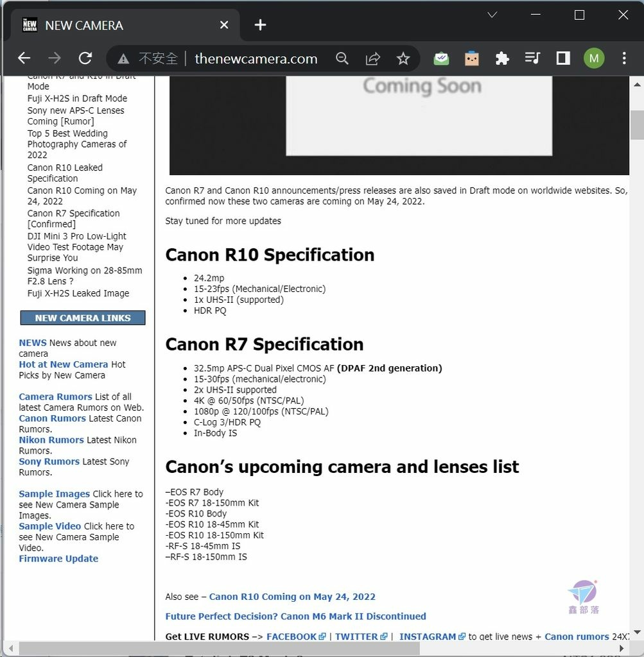644x657 pixels.
Task: Share this page via share icon
Action: pos(373,58)
